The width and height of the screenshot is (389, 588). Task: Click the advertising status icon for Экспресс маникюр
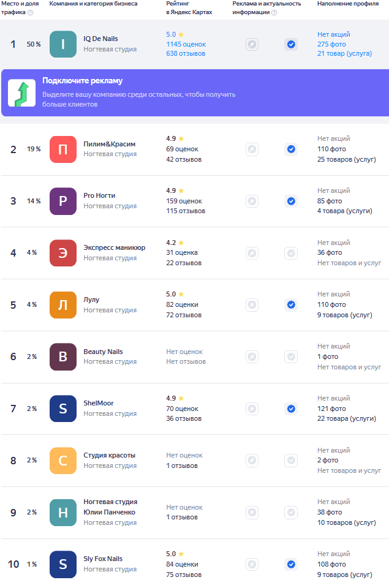point(252,253)
